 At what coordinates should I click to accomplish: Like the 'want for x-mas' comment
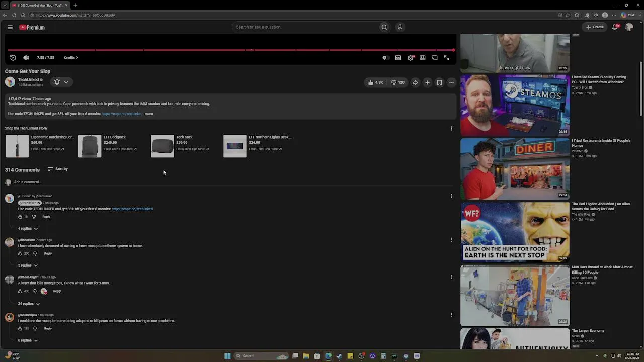point(20,291)
